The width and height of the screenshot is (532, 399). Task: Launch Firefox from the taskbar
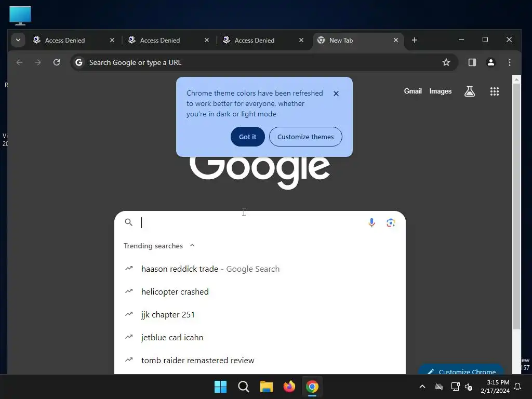tap(289, 387)
